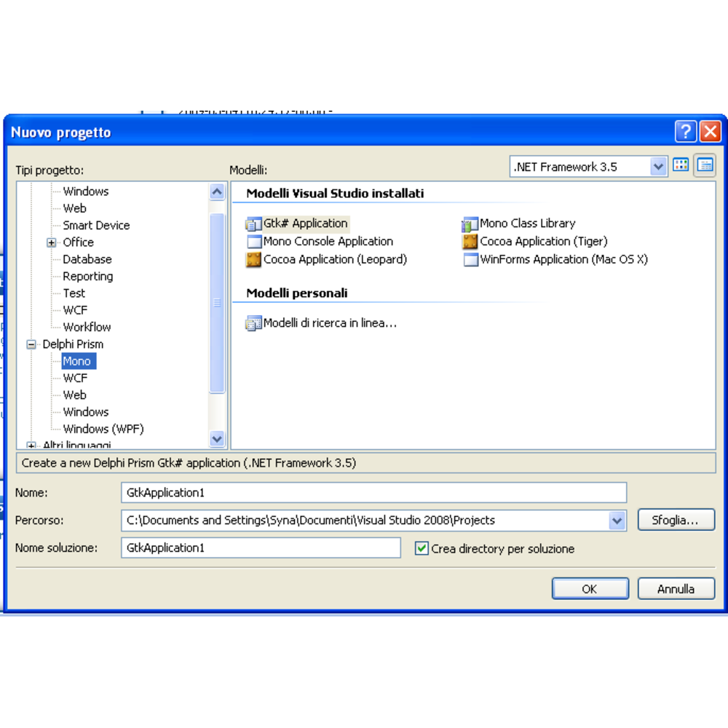728x728 pixels.
Task: Click the Sfoglia browse button
Action: [x=676, y=520]
